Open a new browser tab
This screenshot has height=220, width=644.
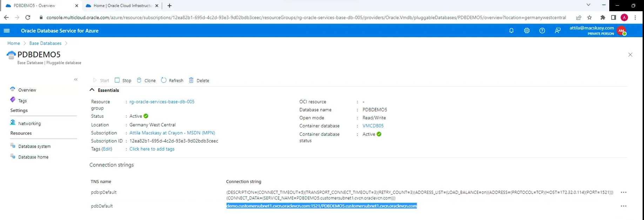click(169, 6)
